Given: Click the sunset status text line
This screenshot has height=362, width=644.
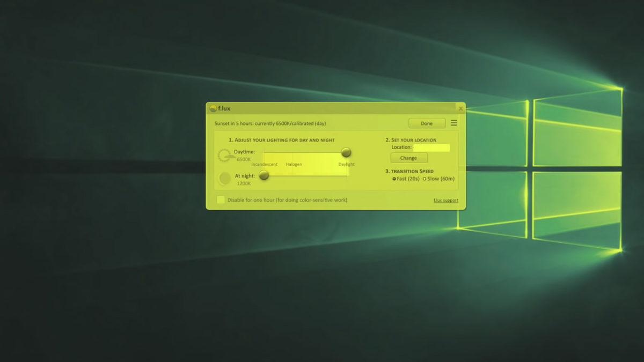Looking at the screenshot, I should pos(270,123).
